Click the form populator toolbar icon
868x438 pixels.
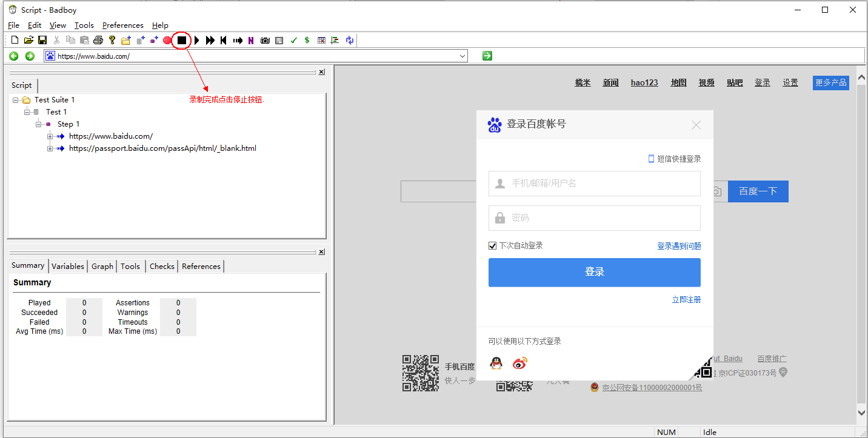click(279, 40)
